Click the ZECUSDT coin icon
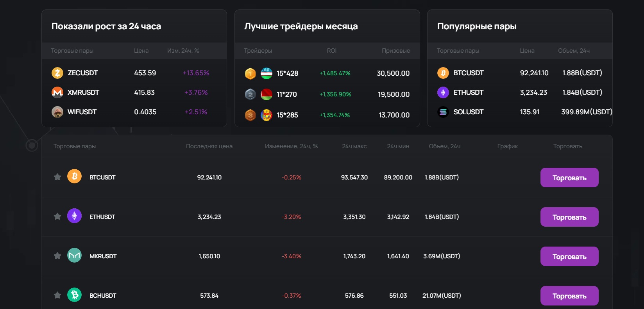The width and height of the screenshot is (644, 309). point(57,73)
